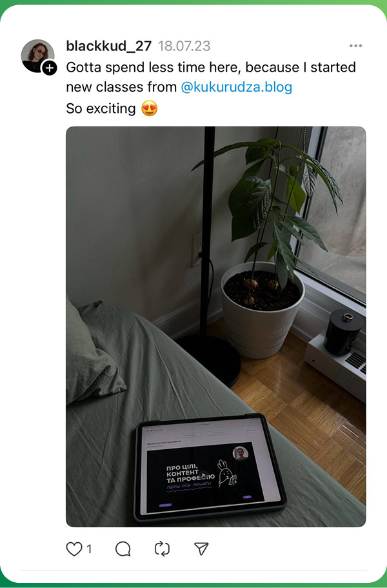387x588 pixels.
Task: Click the heart-eyes emoji in the post
Action: click(149, 108)
